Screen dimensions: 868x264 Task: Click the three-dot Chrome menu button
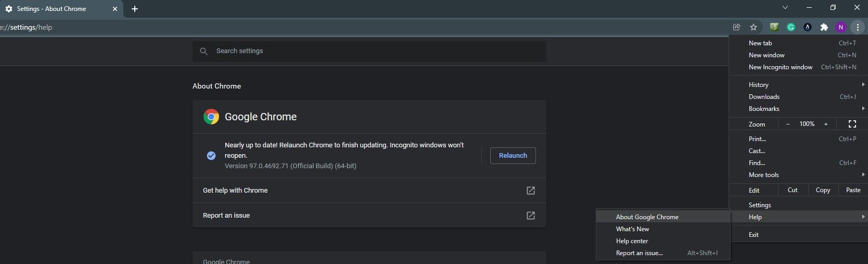[858, 27]
